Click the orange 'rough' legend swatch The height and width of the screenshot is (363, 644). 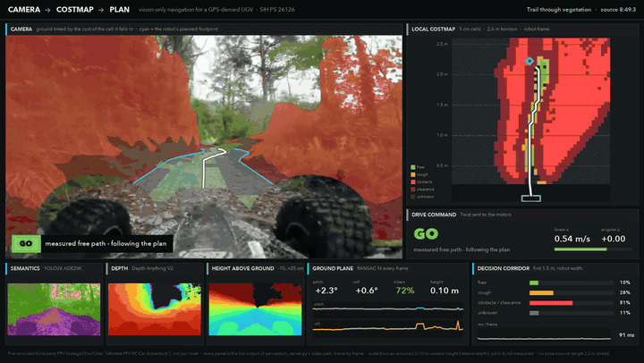coord(412,174)
